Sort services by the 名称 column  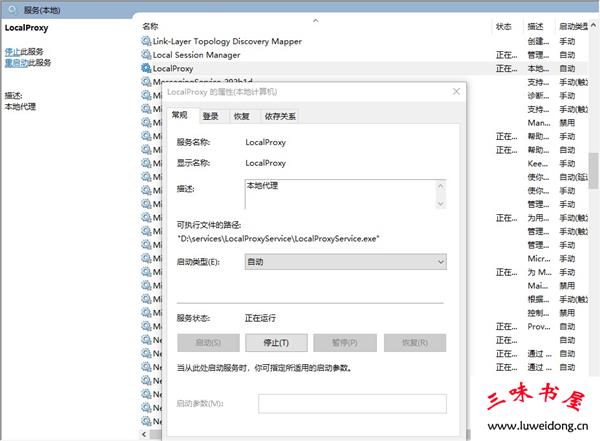150,25
